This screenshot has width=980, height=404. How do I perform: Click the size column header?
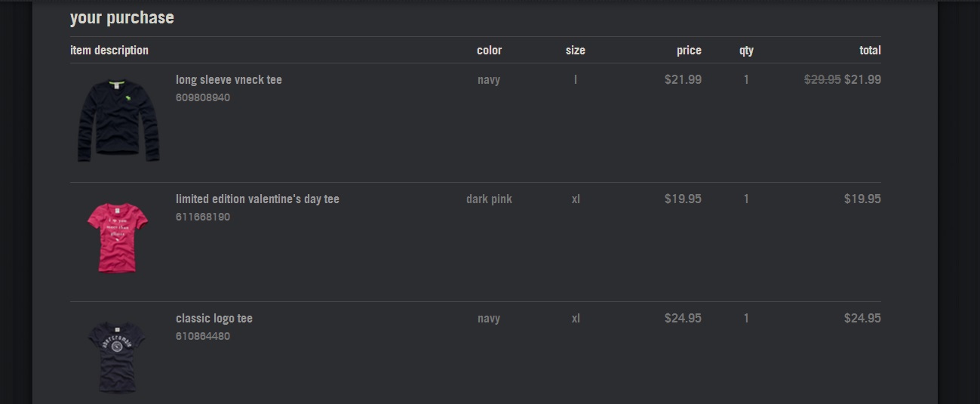coord(575,51)
